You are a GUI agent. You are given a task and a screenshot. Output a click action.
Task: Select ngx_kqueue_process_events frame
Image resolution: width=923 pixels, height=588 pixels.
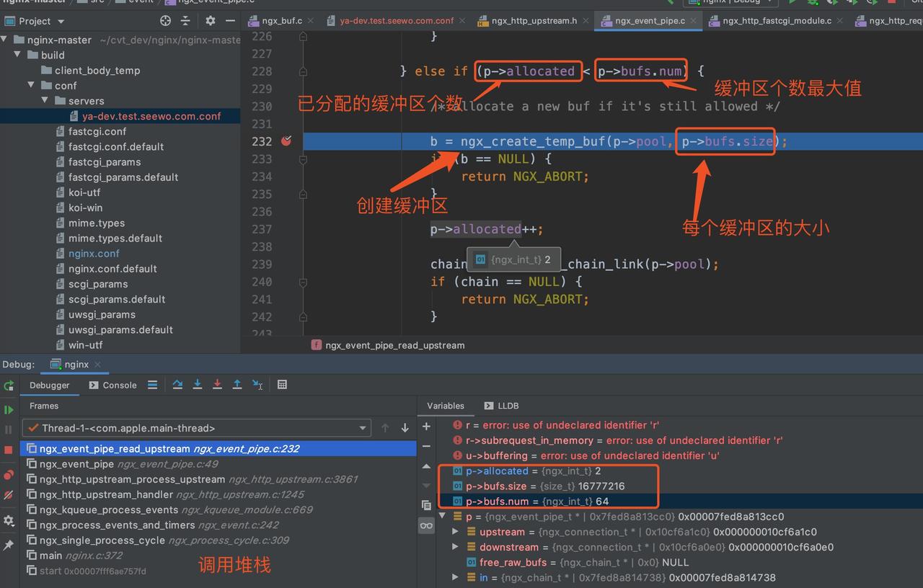[218, 509]
